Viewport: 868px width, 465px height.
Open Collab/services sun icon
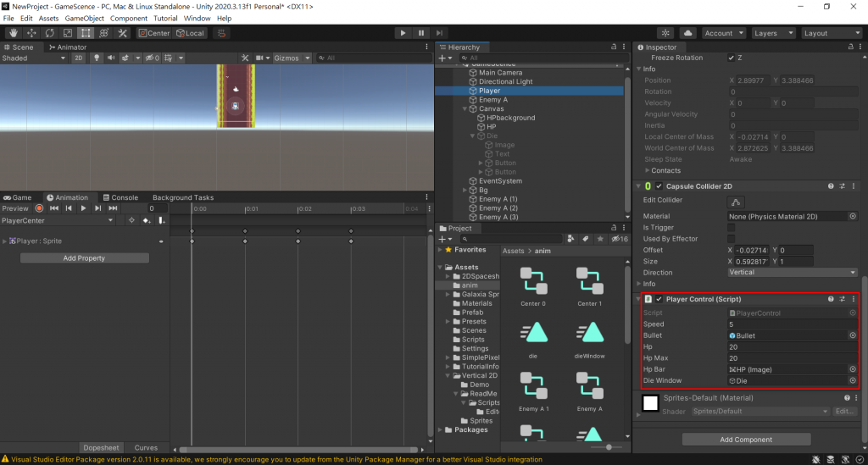tap(665, 33)
